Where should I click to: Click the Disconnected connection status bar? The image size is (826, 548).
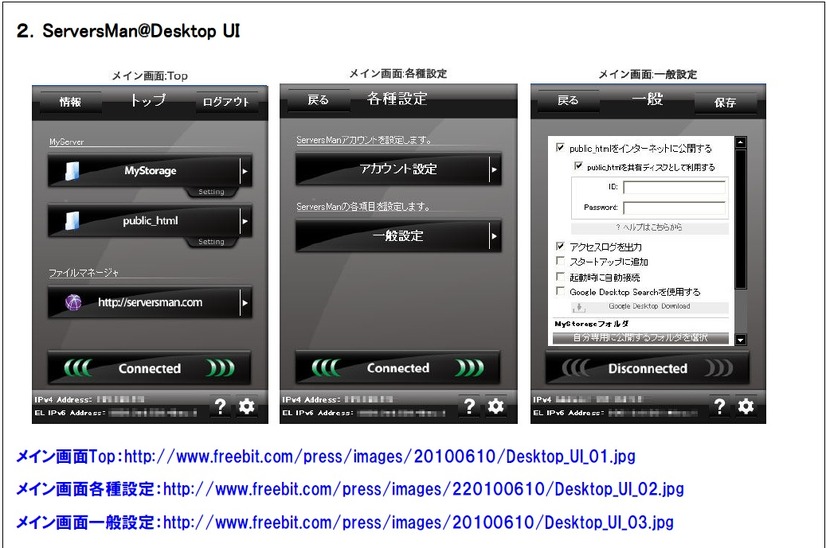click(647, 368)
